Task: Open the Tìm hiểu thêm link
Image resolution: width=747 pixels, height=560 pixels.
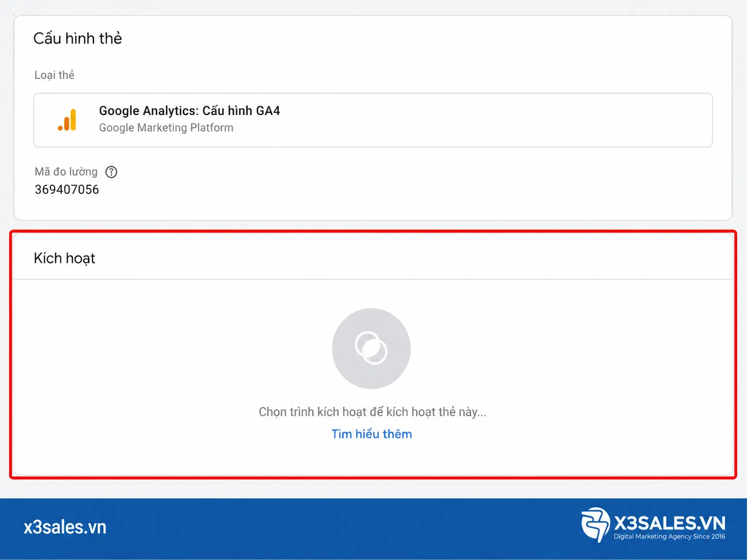Action: click(x=371, y=434)
